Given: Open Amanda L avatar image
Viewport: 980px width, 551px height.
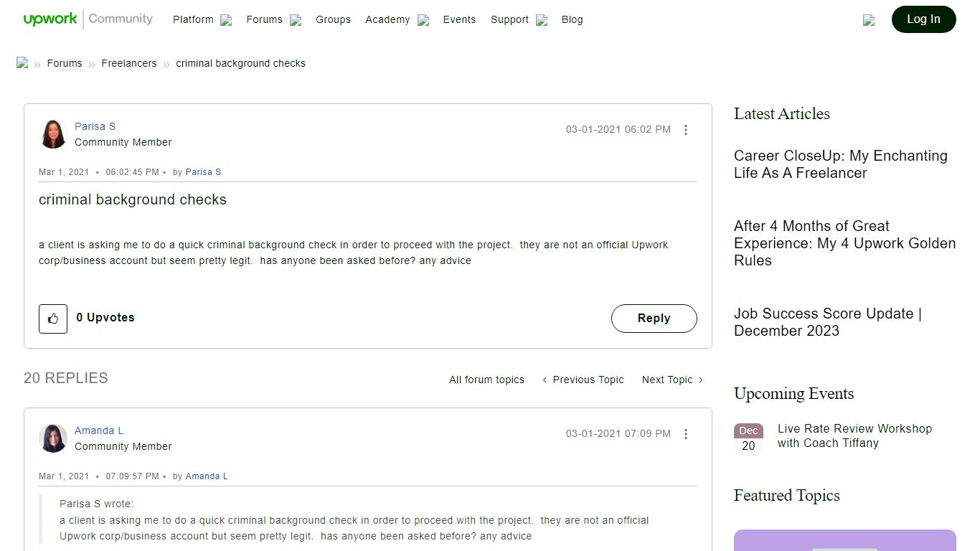Looking at the screenshot, I should [x=53, y=438].
